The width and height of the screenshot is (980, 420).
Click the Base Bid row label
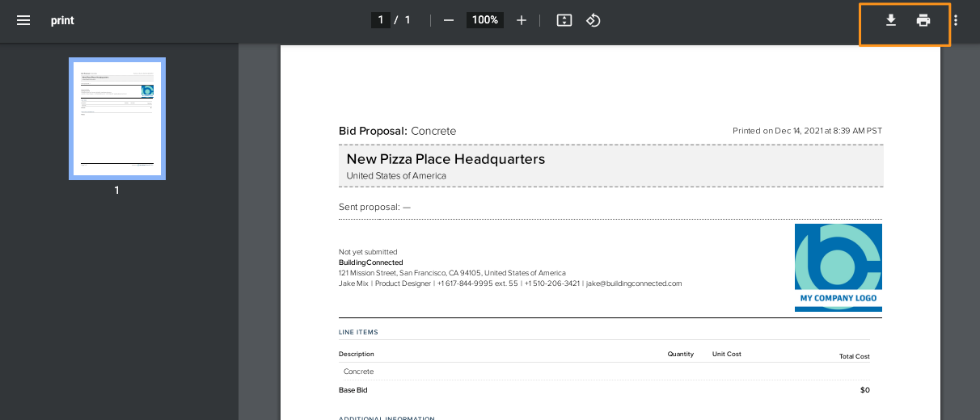point(353,390)
